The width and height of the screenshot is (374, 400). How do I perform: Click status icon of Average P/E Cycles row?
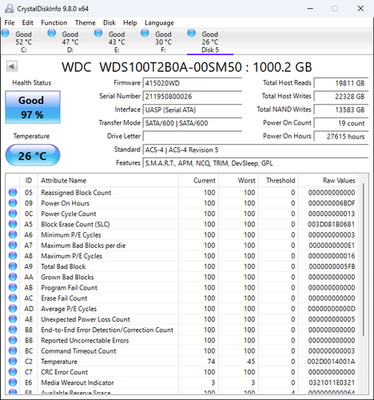point(13,309)
